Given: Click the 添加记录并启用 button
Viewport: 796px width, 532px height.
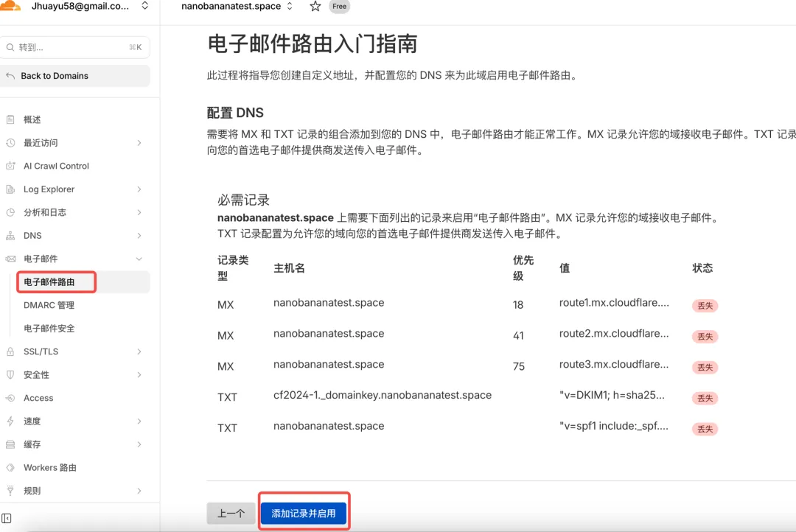Looking at the screenshot, I should (304, 514).
